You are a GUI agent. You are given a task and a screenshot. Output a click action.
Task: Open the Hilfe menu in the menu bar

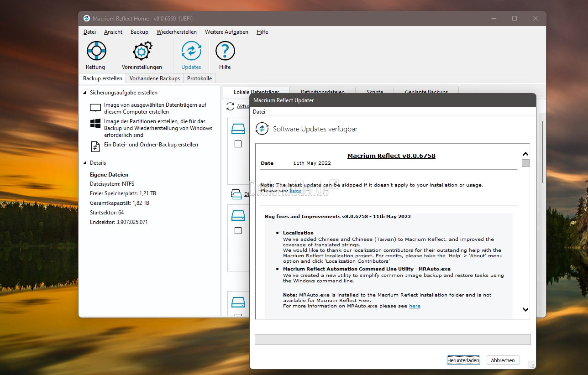[262, 32]
